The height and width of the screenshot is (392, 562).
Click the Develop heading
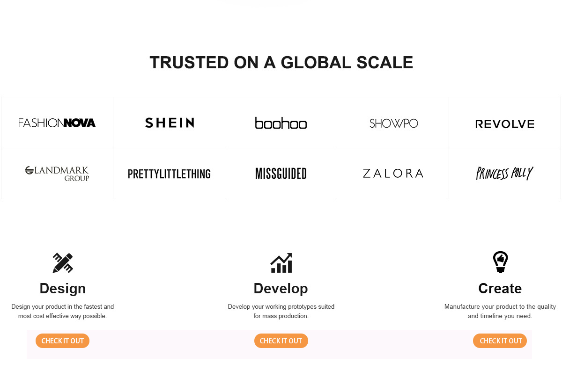tap(281, 289)
